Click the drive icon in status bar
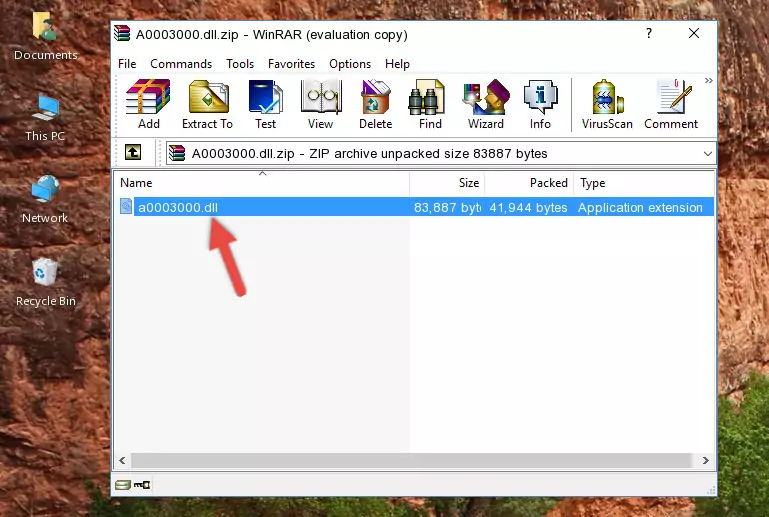 click(123, 485)
